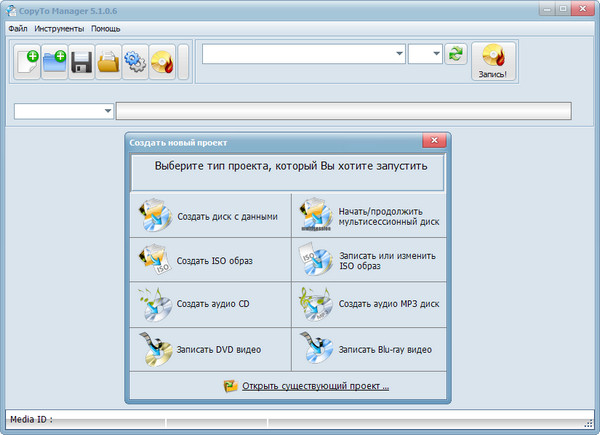This screenshot has width=600, height=435.
Task: Click the burn disc flame toolbar icon
Action: point(161,63)
